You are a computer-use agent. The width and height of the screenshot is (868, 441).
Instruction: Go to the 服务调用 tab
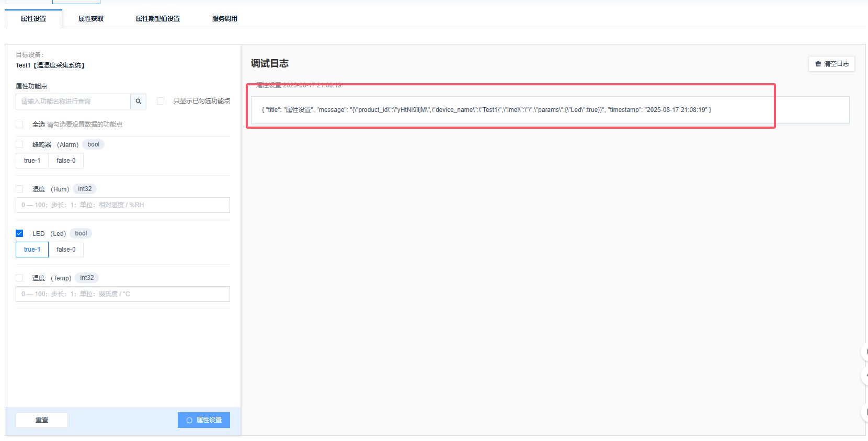224,19
